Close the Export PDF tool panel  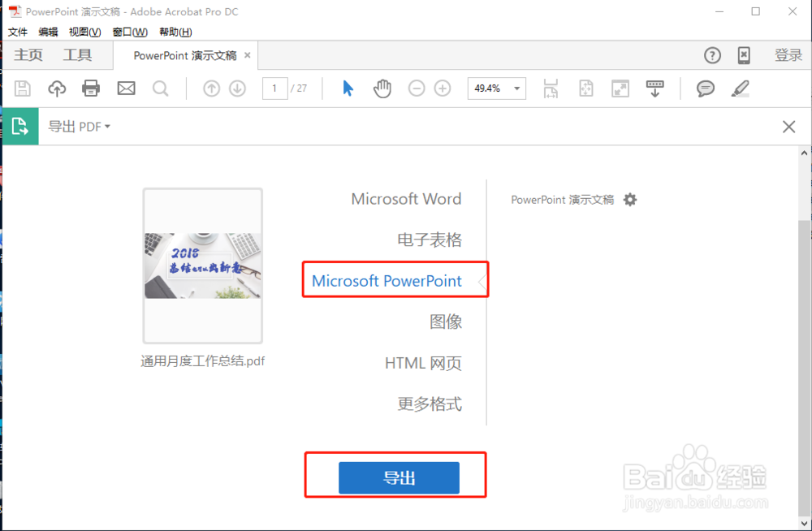pyautogui.click(x=788, y=127)
